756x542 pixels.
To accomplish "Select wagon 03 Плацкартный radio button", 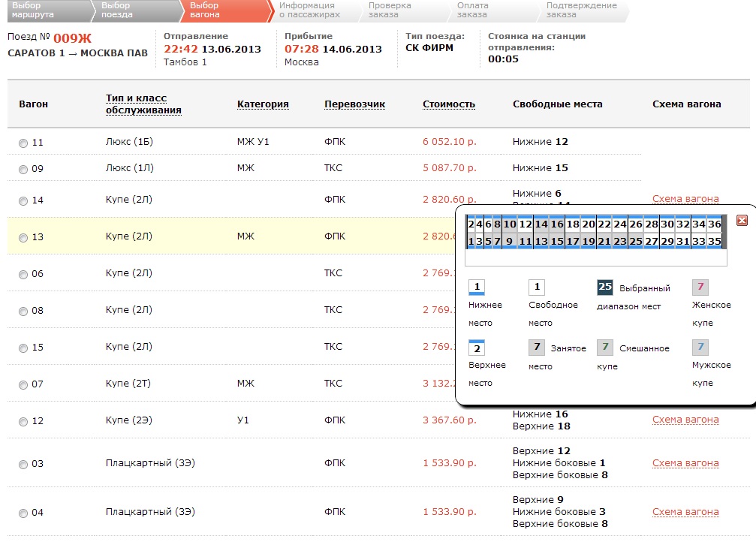I will pos(23,465).
